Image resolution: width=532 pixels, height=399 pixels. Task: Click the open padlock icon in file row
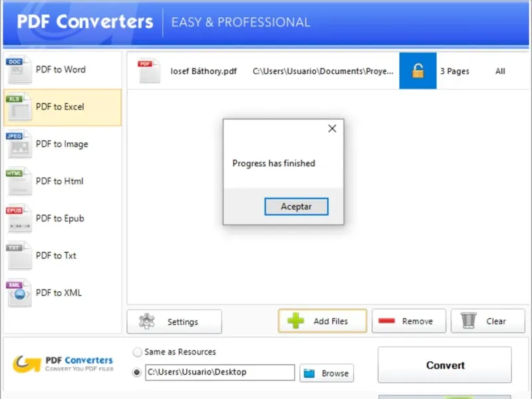418,71
